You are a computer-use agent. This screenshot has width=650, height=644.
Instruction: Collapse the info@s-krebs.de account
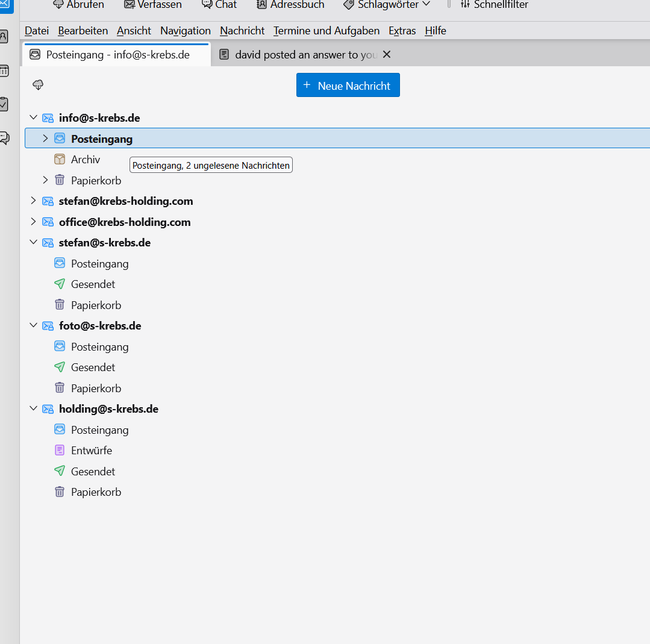pyautogui.click(x=33, y=117)
